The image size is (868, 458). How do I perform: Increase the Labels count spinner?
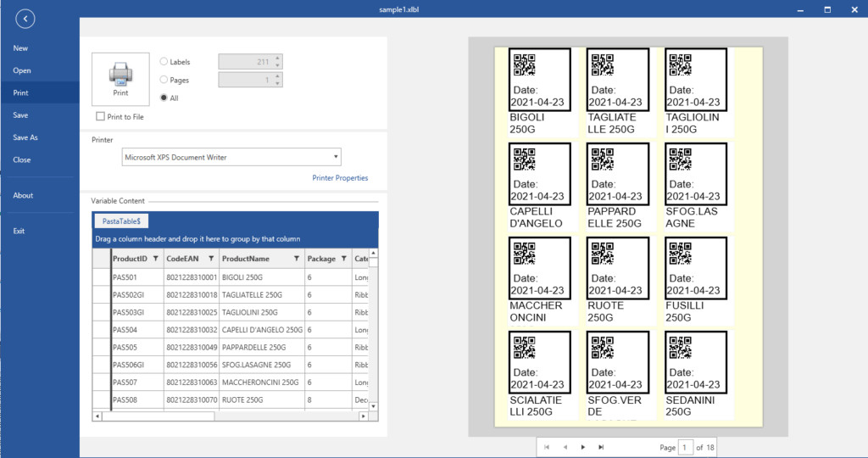278,59
